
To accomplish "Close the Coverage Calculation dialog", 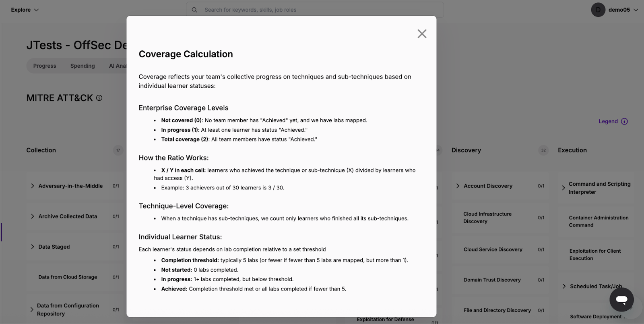I will (x=422, y=34).
